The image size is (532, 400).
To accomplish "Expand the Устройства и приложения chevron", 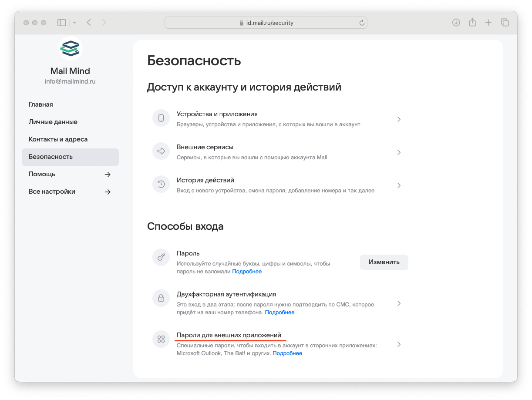I will point(399,119).
